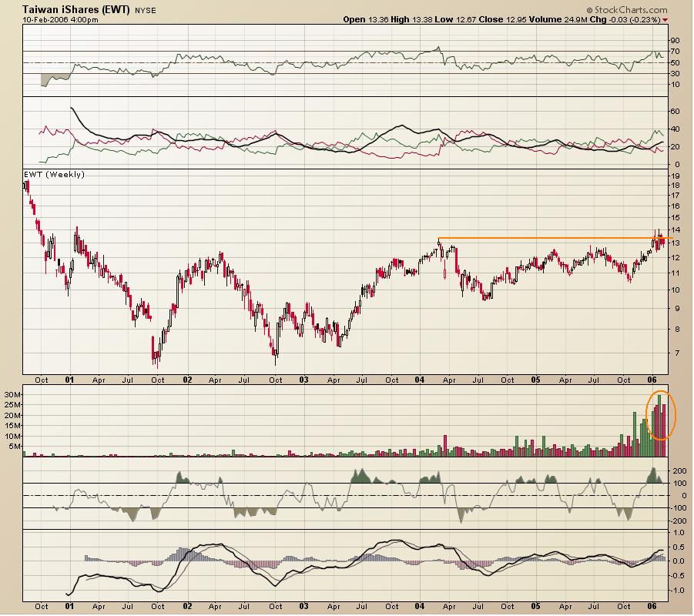The height and width of the screenshot is (616, 694).
Task: Click the 12 price axis label
Action: click(675, 257)
